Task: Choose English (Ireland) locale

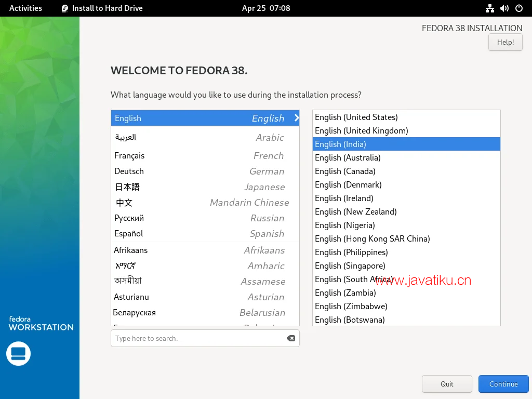Action: (406, 198)
